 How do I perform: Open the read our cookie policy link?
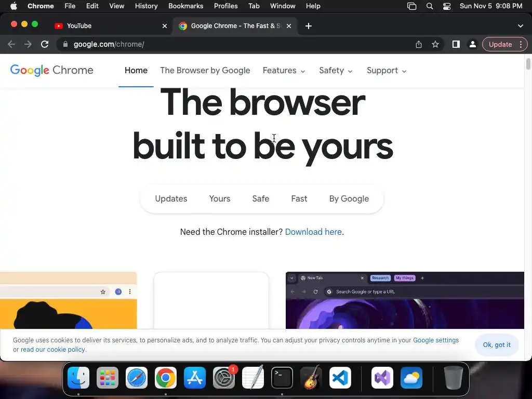pyautogui.click(x=53, y=350)
